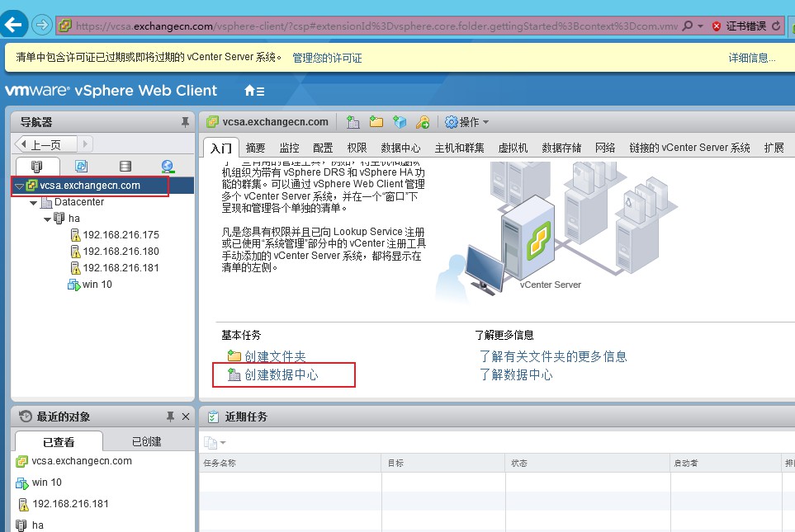Open 了解有关文件夹的更多信息 link
Image resolution: width=795 pixels, height=532 pixels.
[554, 356]
